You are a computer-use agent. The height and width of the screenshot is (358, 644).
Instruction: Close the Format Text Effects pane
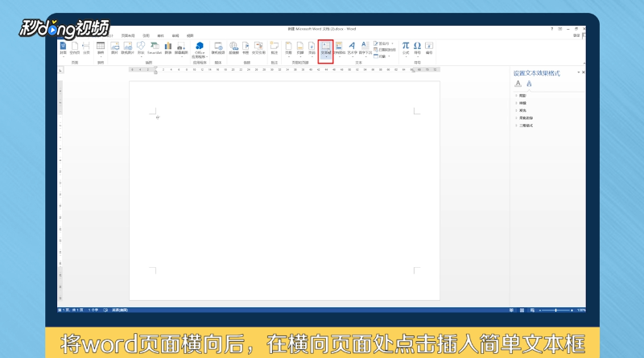(583, 72)
